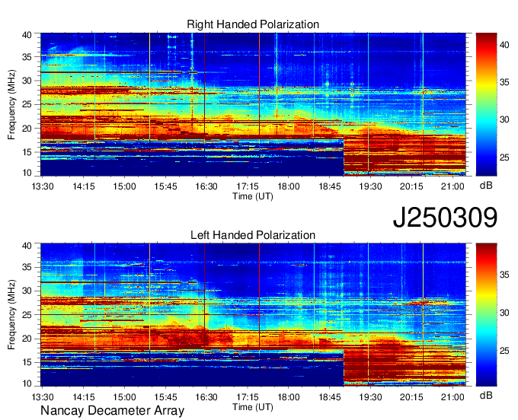Image resolution: width=518 pixels, height=420 pixels.
Task: Click the "20:15" time tick of the top plot
Action: [411, 186]
